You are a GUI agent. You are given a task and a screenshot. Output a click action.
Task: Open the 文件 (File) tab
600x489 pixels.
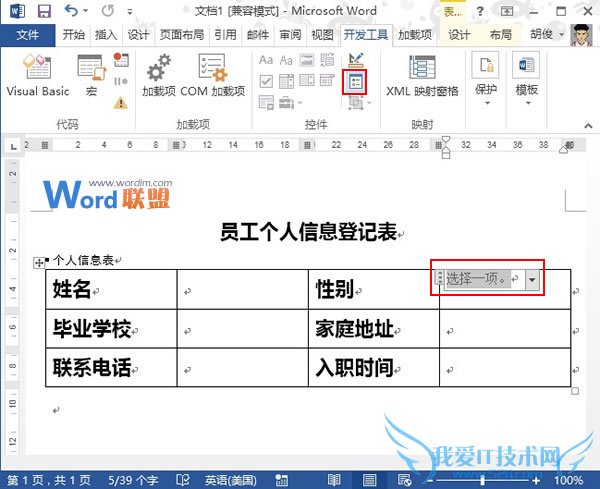tap(28, 35)
